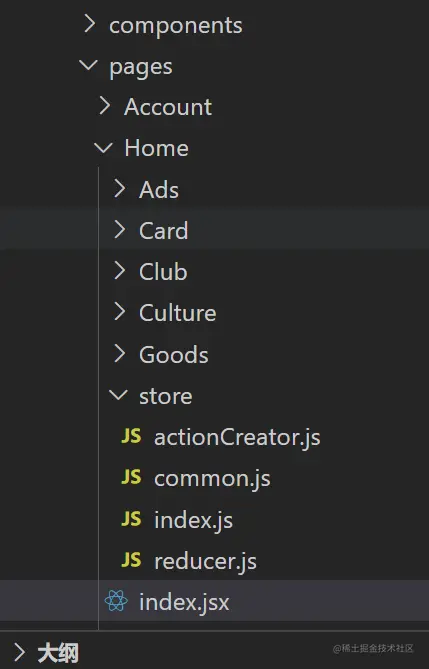Viewport: 429px width, 669px height.
Task: Click the JS icon beside actionCreator.js
Action: 131,436
